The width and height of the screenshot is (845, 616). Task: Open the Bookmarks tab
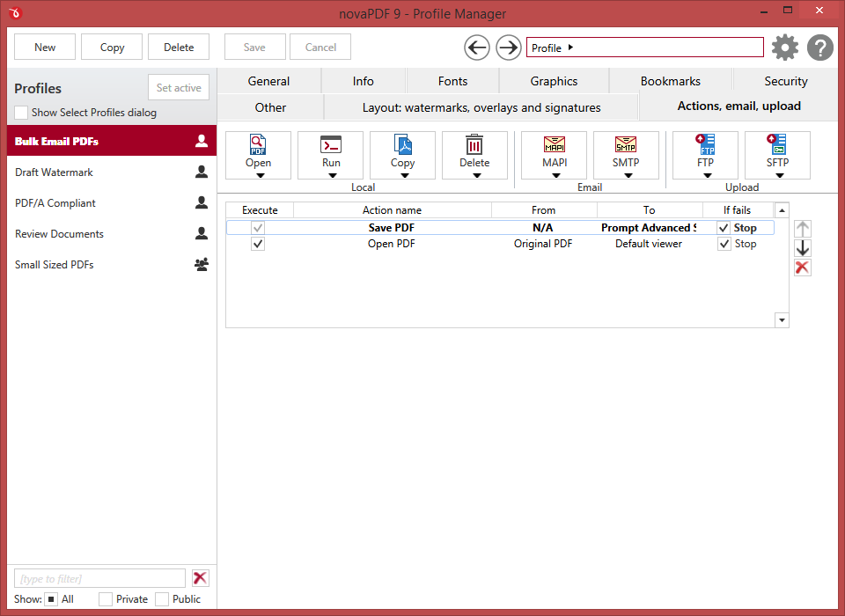(x=670, y=81)
